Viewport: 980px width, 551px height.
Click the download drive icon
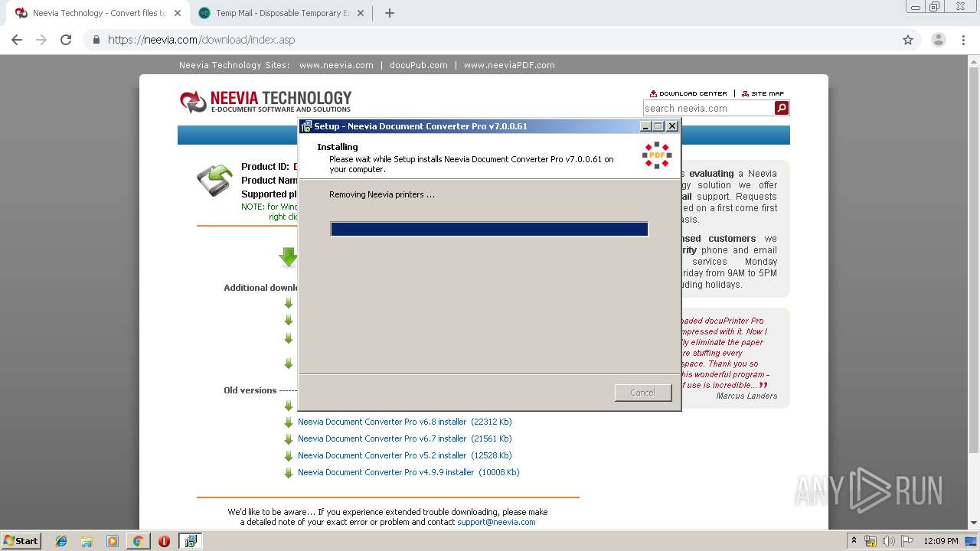pos(215,181)
